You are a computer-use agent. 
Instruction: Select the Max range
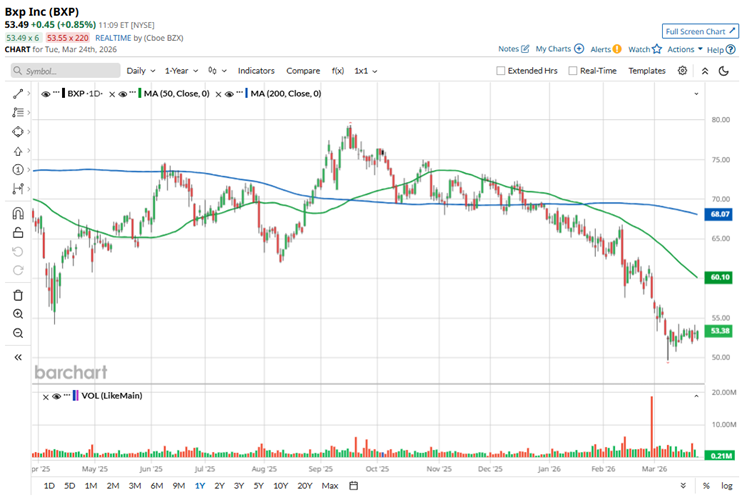click(330, 486)
